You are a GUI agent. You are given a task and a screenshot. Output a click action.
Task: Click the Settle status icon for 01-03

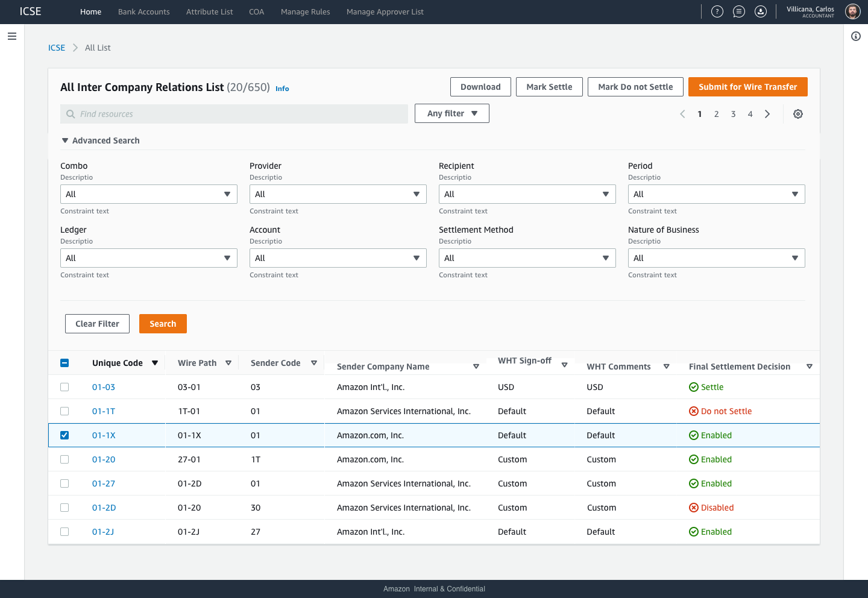(694, 387)
